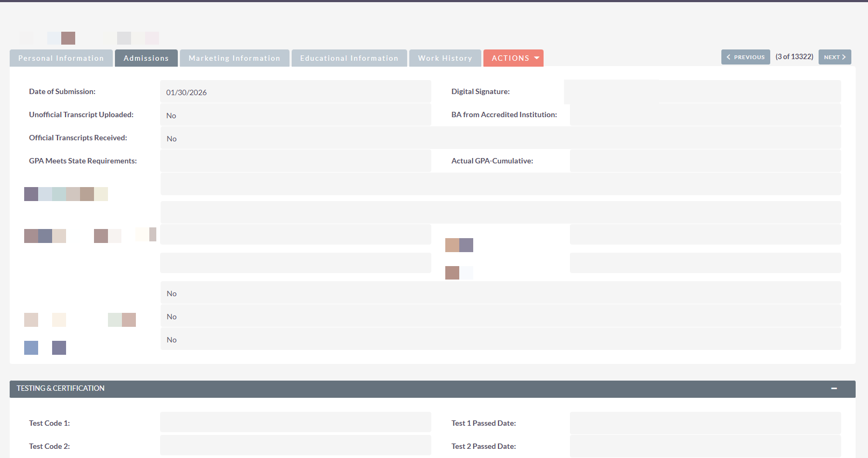Screen dimensions: 868x458
Task: Switch to the Admissions tab
Action: pyautogui.click(x=146, y=58)
